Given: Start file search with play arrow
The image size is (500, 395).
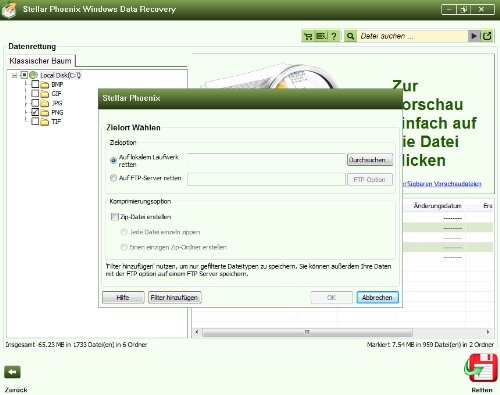Looking at the screenshot, I should click(x=473, y=36).
